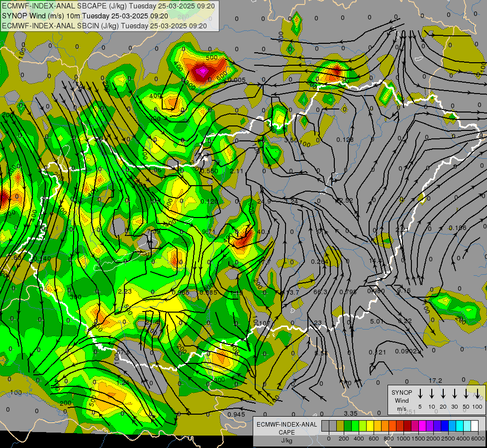
Task: Click the 6000 tick label on CAPE scale
Action: pos(478,439)
